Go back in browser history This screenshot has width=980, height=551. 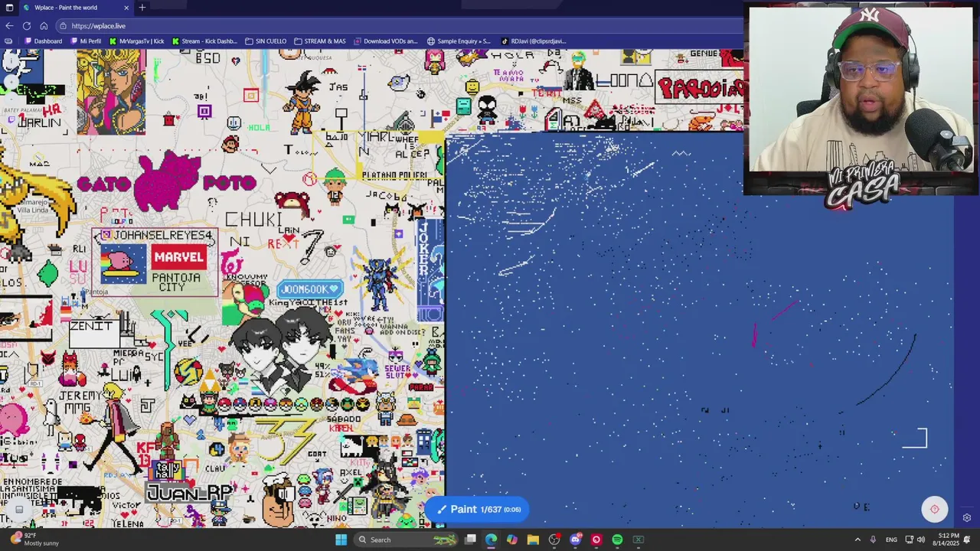coord(9,25)
